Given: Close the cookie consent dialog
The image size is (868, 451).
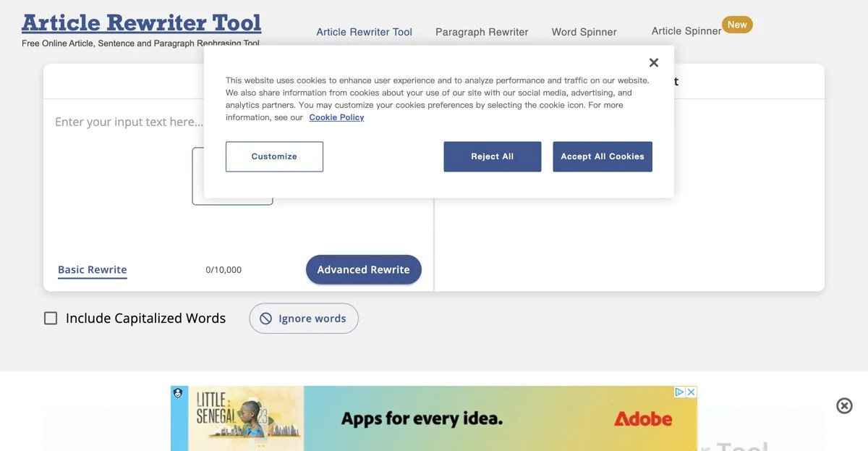Looking at the screenshot, I should 654,62.
